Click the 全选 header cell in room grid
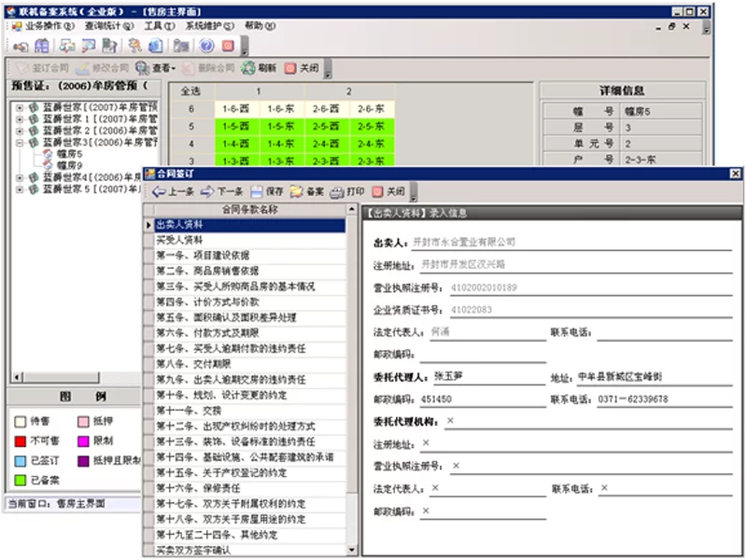 190,91
